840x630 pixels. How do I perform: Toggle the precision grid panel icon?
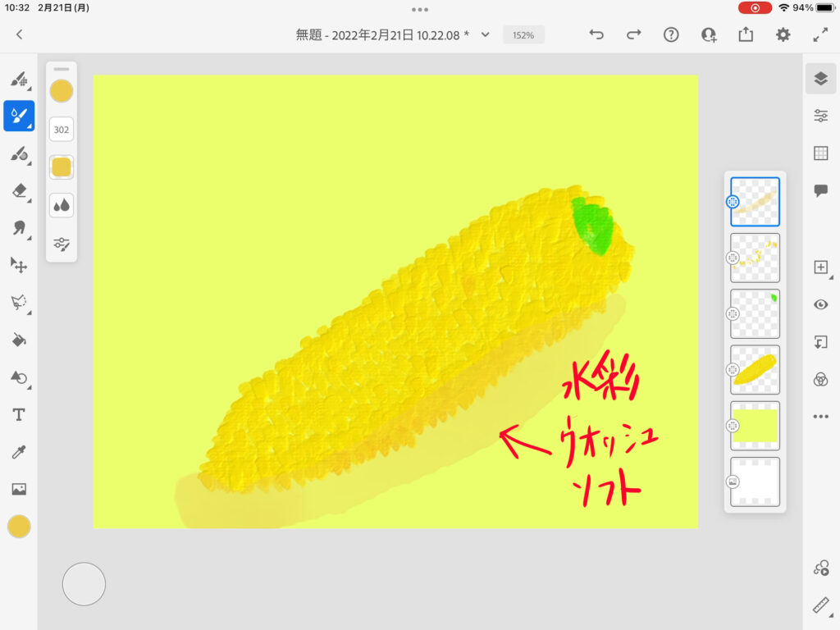tap(820, 153)
